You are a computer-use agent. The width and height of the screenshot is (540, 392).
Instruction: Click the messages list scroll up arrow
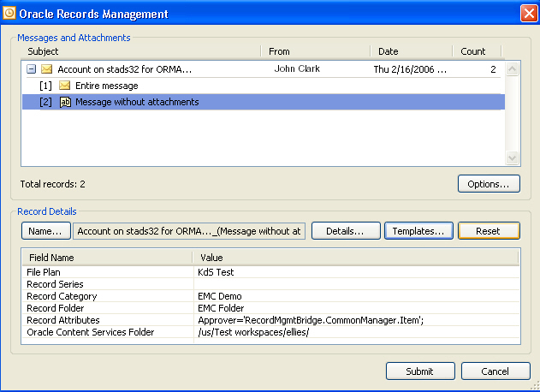coord(512,68)
